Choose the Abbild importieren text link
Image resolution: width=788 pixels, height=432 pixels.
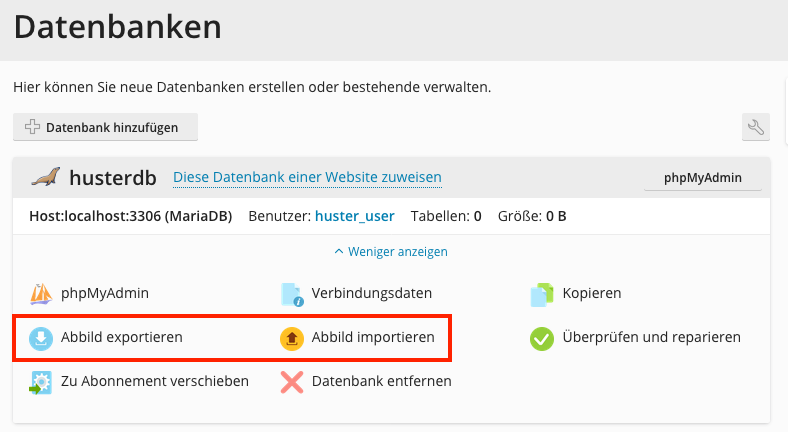click(373, 337)
